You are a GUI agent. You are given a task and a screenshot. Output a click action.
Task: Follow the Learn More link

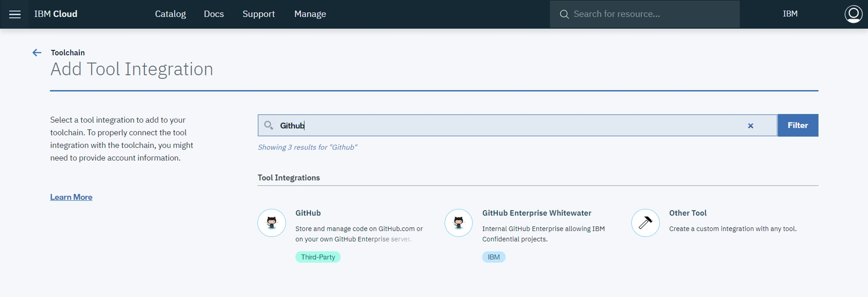pos(71,197)
